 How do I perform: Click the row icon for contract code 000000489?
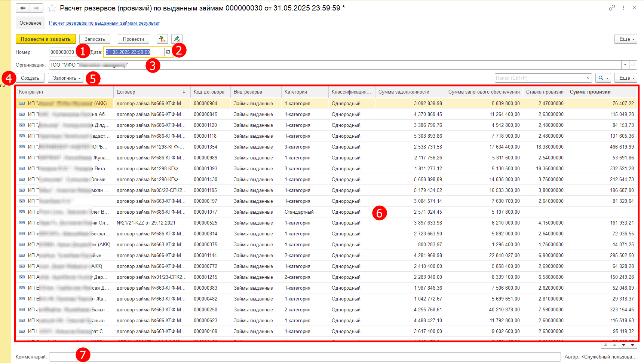[22, 331]
